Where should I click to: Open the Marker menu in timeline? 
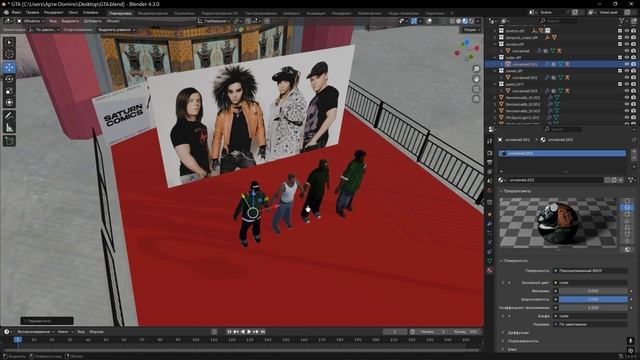[96, 332]
